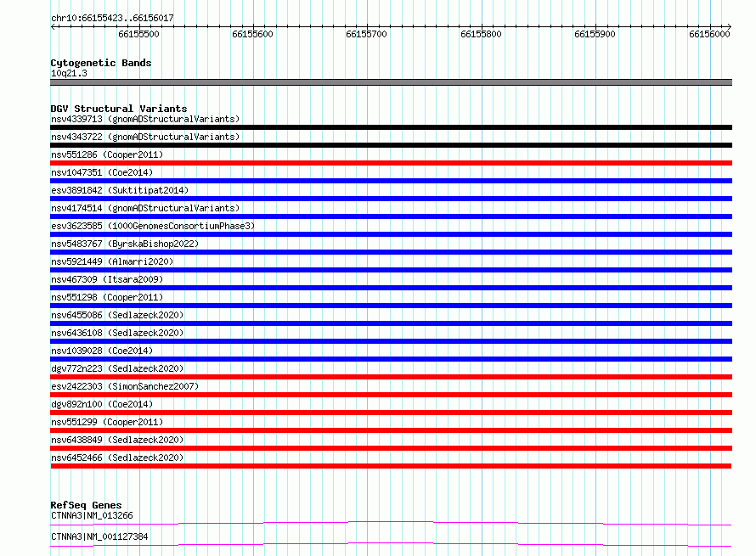Open variant nsv6455086 (Sedlazeck2020) label
This screenshot has width=756, height=556.
[117, 315]
